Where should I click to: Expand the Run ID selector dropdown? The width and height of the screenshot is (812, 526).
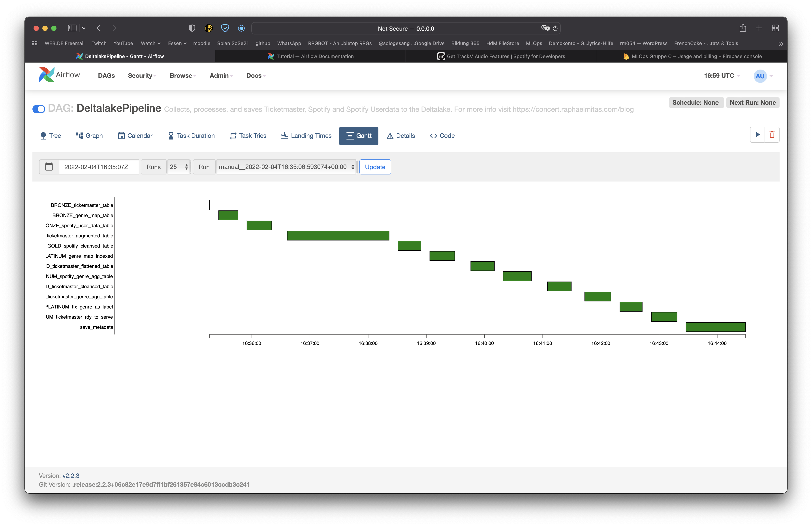click(286, 167)
